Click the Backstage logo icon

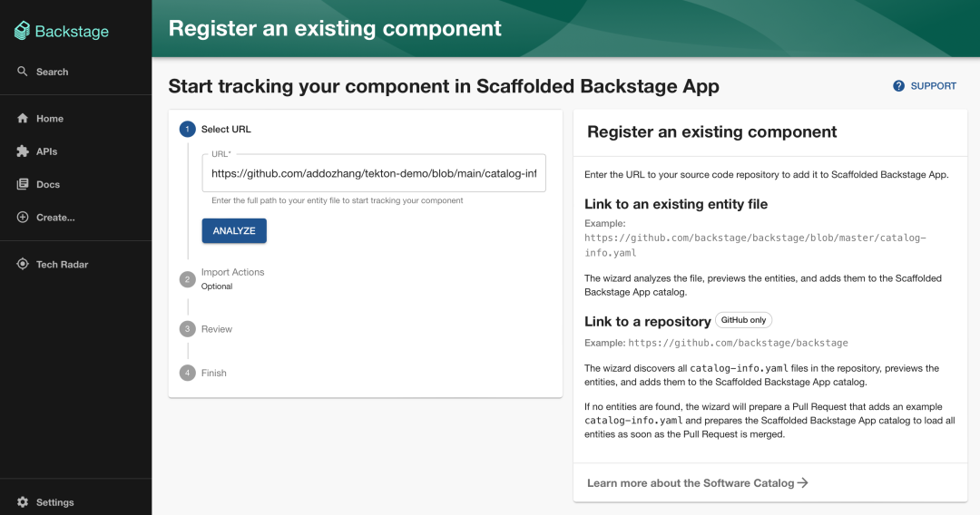(22, 31)
